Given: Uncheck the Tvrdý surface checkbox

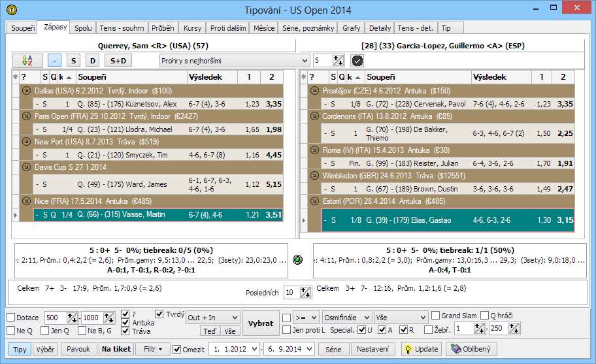Looking at the screenshot, I should point(159,314).
